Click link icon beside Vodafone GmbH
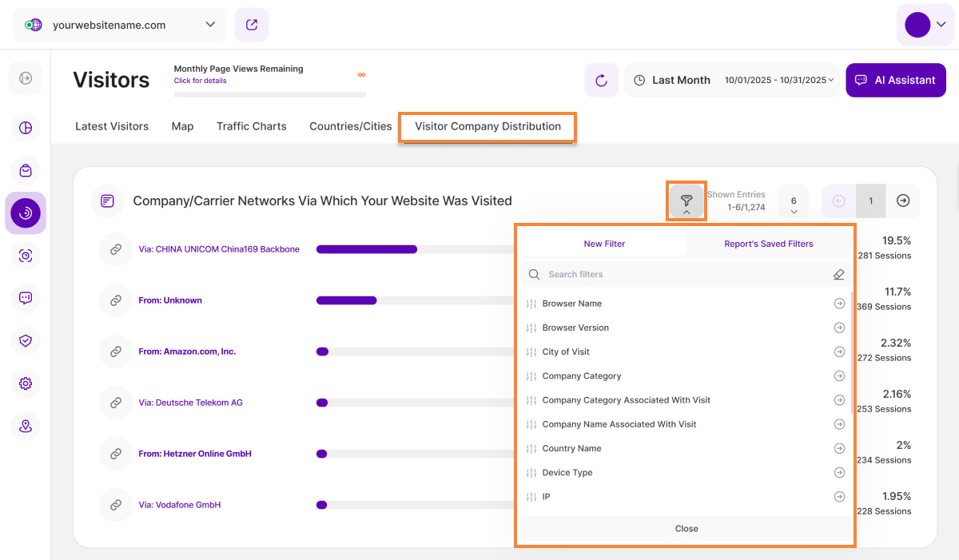This screenshot has width=959, height=560. pos(116,505)
